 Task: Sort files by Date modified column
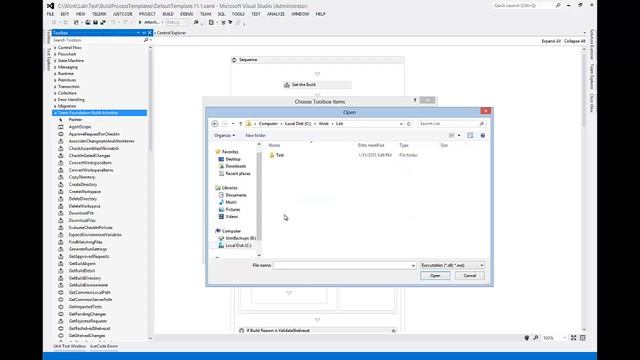click(371, 145)
